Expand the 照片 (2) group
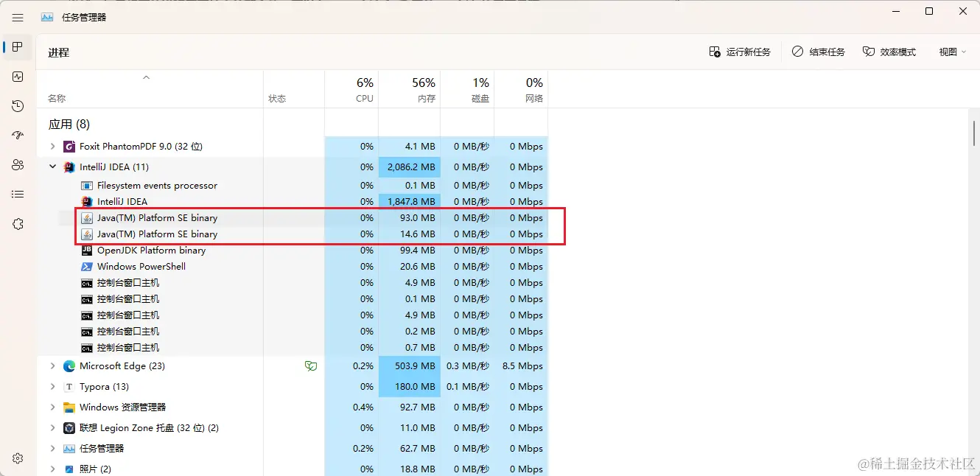980x476 pixels. click(52, 469)
